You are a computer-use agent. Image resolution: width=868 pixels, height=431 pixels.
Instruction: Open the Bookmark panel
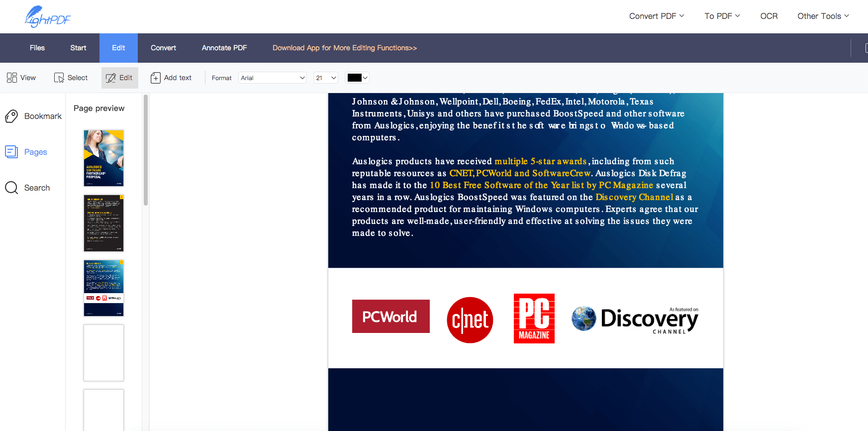coord(33,116)
